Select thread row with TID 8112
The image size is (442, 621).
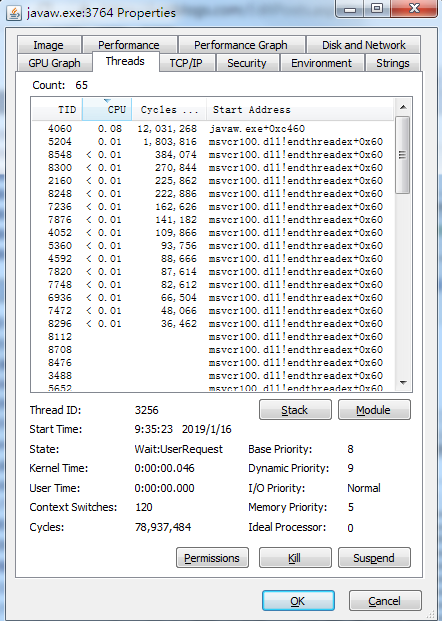tap(213, 337)
